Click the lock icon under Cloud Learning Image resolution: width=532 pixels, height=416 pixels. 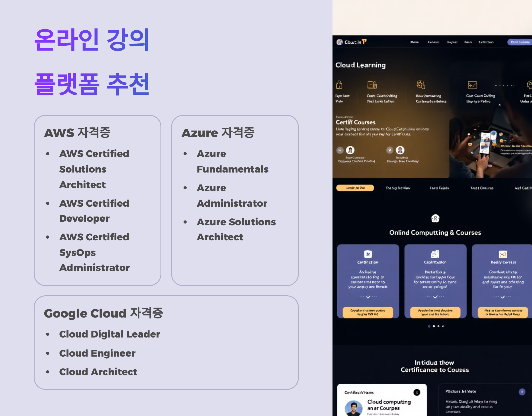(339, 85)
